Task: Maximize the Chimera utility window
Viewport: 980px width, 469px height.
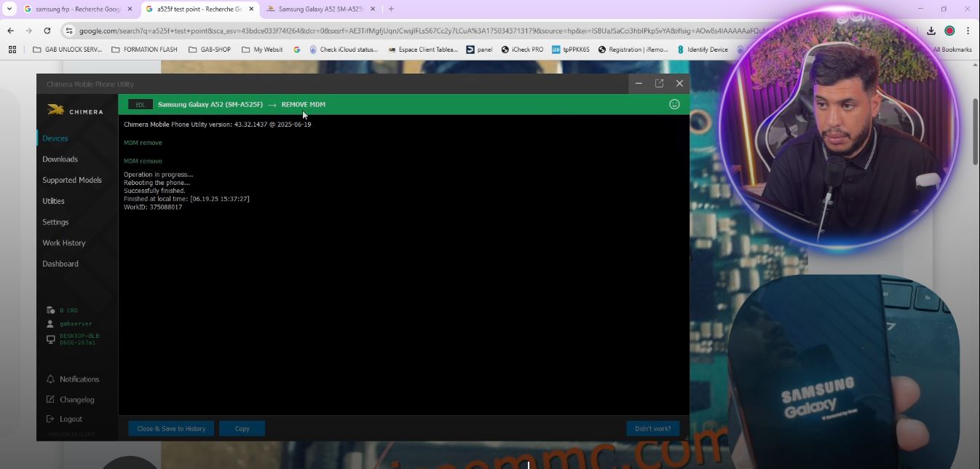Action: pyautogui.click(x=659, y=84)
